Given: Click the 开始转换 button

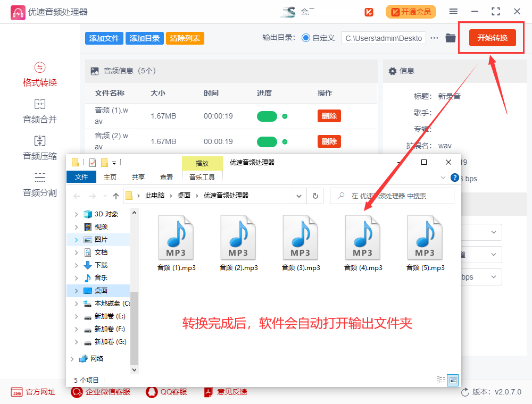Looking at the screenshot, I should click(492, 38).
